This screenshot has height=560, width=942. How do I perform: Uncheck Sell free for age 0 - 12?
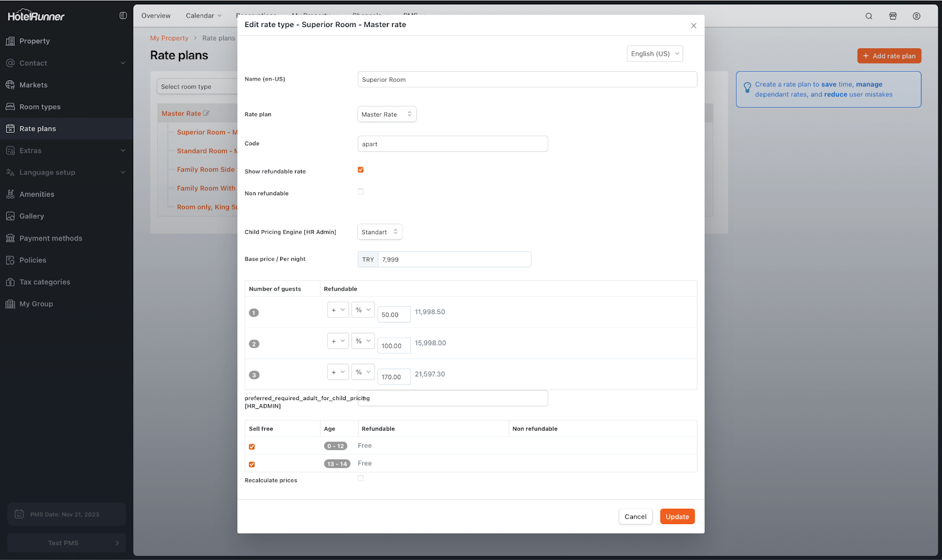(x=252, y=447)
